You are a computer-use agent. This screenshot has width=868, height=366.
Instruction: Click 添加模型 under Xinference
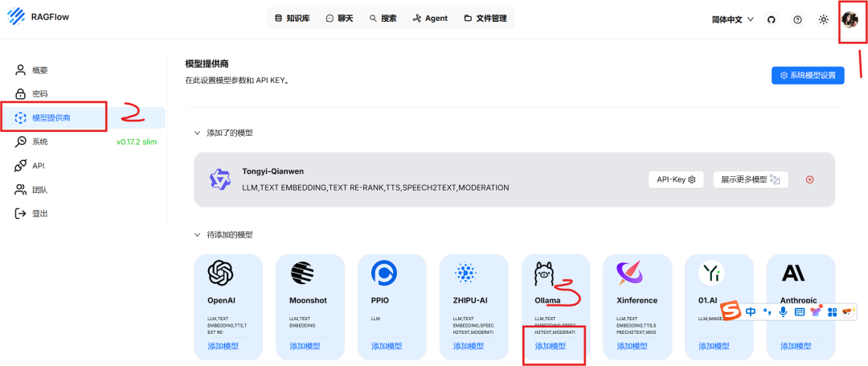point(633,346)
